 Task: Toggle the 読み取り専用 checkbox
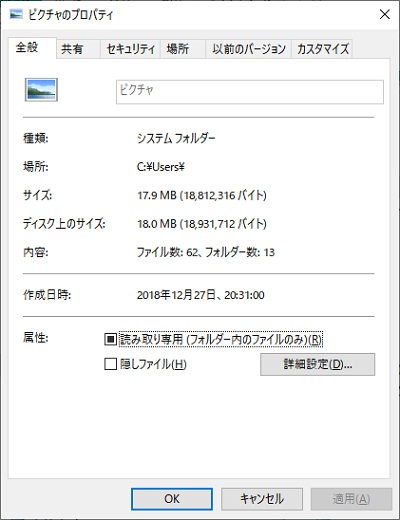tap(110, 339)
